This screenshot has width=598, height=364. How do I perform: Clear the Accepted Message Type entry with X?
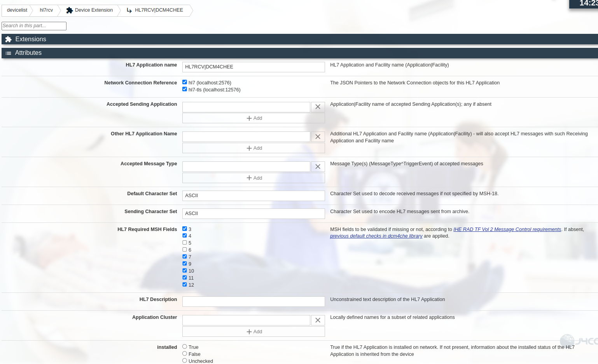click(x=318, y=166)
